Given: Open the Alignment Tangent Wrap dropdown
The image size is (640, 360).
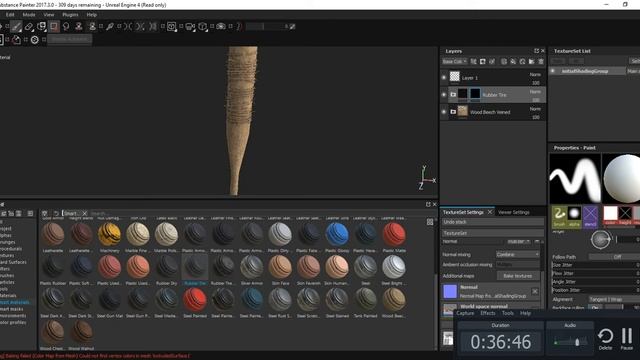Looking at the screenshot, I should 614,299.
